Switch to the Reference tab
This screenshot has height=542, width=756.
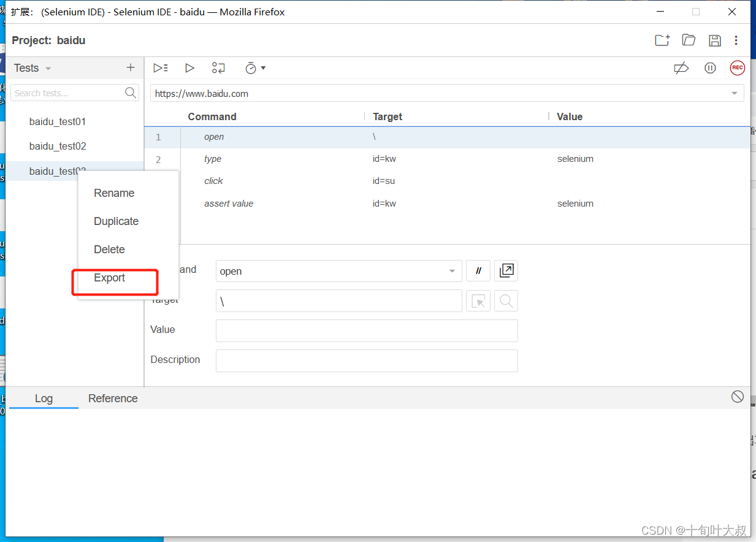click(x=113, y=399)
